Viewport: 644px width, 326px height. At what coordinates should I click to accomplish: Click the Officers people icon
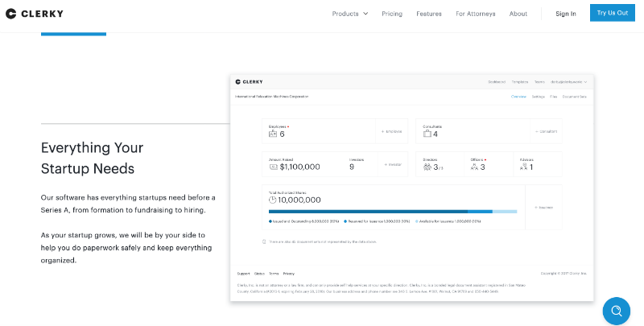(474, 167)
